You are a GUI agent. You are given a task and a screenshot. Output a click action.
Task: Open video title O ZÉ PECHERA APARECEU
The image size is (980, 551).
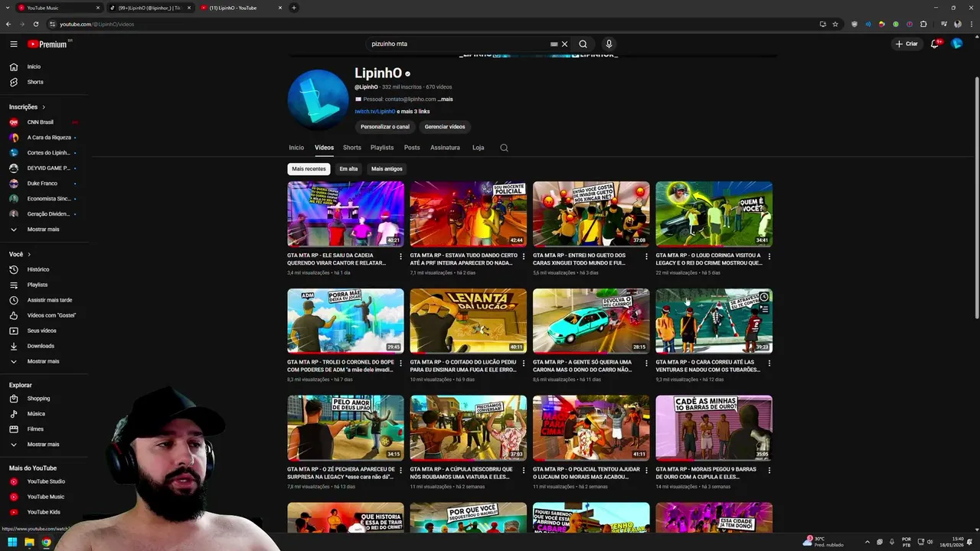point(341,473)
